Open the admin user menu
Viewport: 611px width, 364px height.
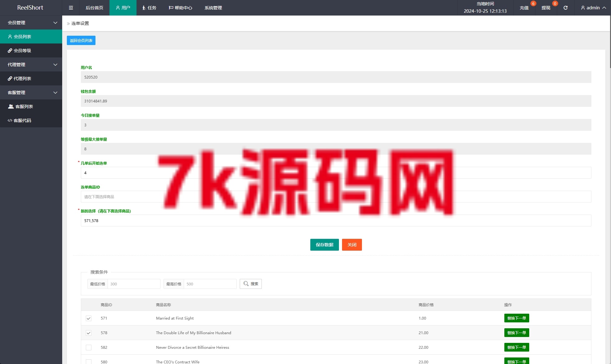pos(593,8)
